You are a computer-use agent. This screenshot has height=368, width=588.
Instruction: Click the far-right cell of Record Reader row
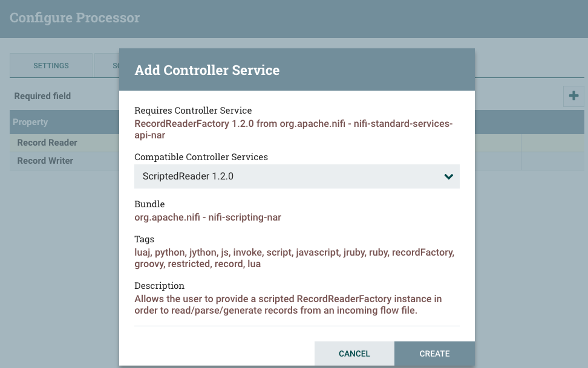(x=552, y=143)
